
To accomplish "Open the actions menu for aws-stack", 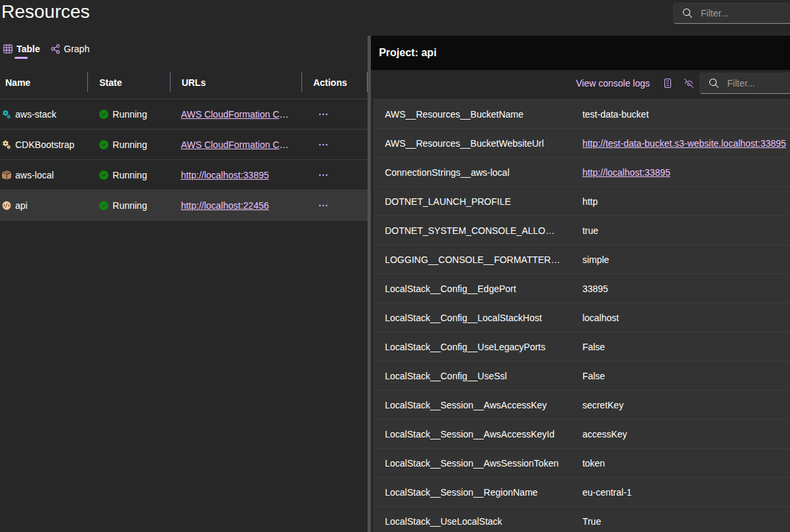I will 323,114.
